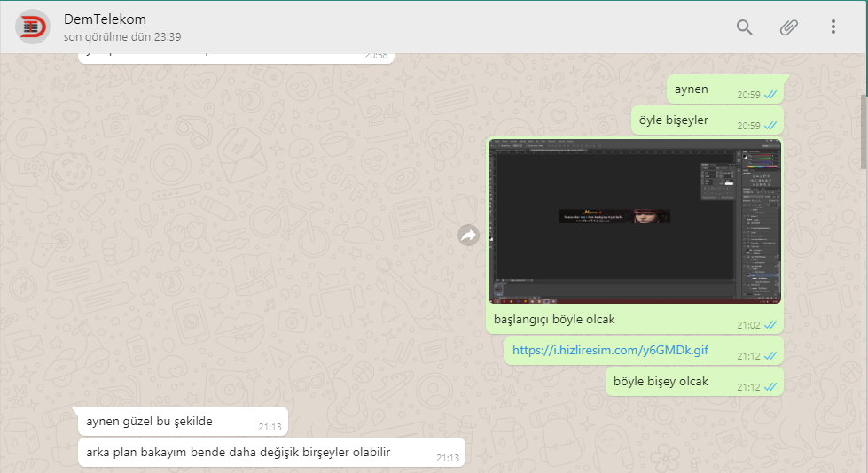Screen dimensions: 868x473
Task: Open the DemTelekom profile picture
Action: click(33, 27)
